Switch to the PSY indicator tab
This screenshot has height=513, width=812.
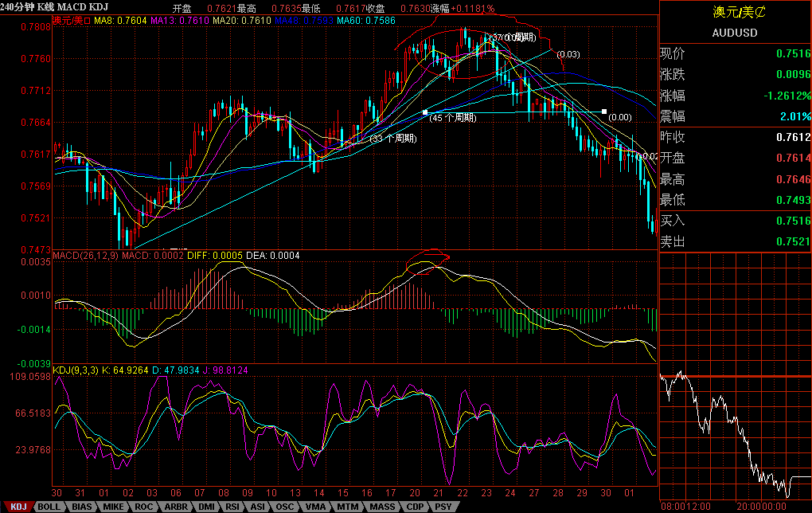click(442, 507)
